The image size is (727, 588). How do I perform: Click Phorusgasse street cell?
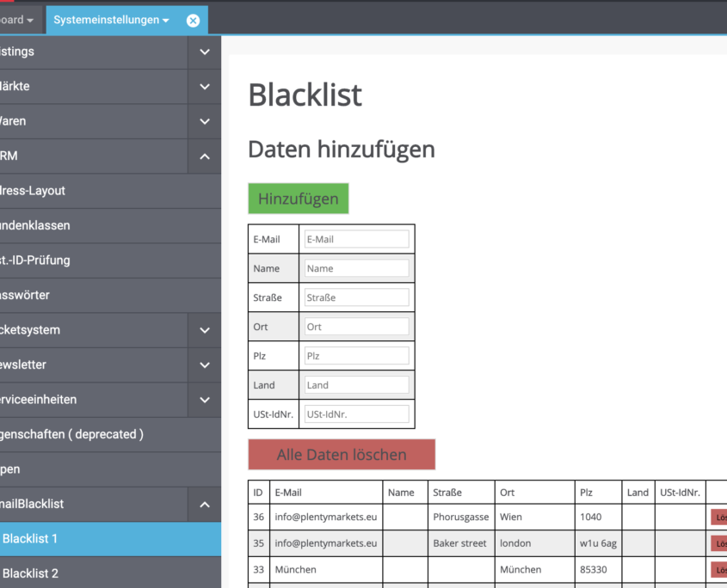tap(461, 518)
